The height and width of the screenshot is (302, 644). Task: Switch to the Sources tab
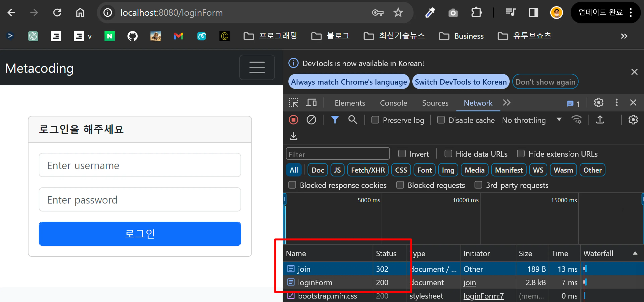pos(435,103)
